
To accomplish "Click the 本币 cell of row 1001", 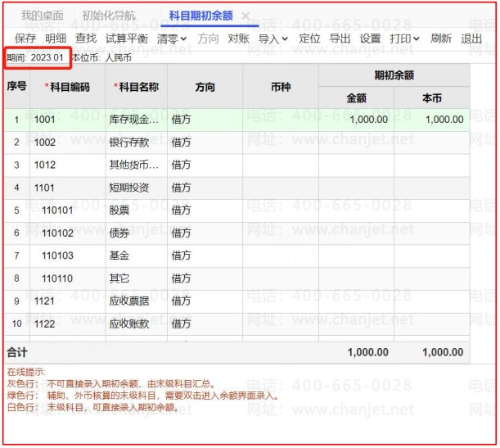I will pyautogui.click(x=432, y=120).
